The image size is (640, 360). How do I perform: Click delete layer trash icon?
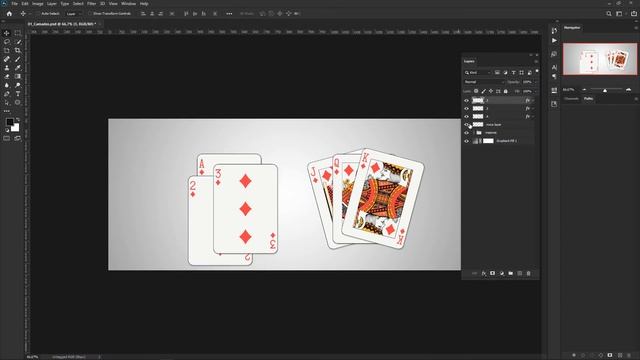pyautogui.click(x=529, y=273)
